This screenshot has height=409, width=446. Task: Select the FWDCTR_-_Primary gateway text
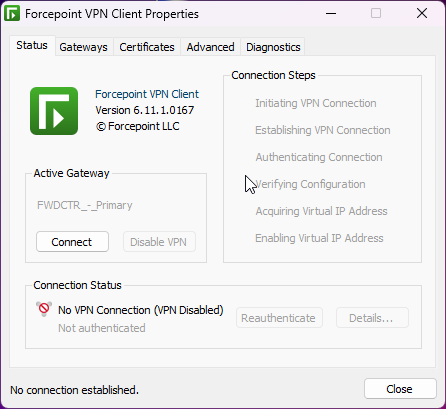85,205
